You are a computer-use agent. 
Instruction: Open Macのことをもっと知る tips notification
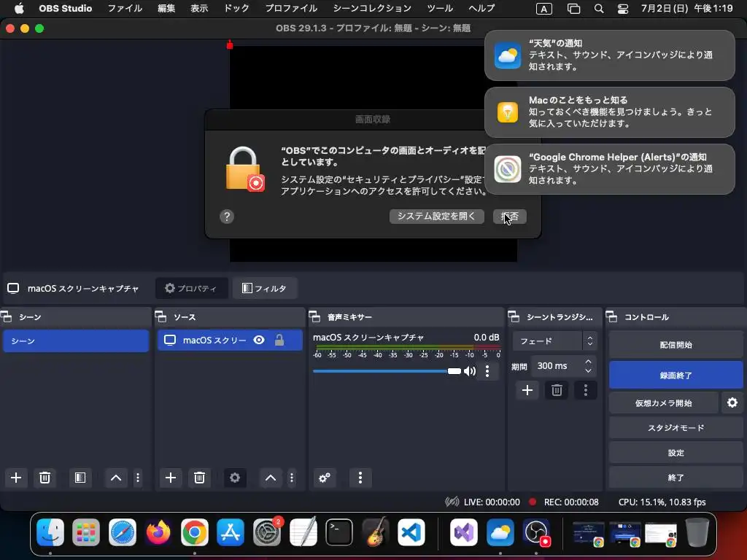point(610,112)
